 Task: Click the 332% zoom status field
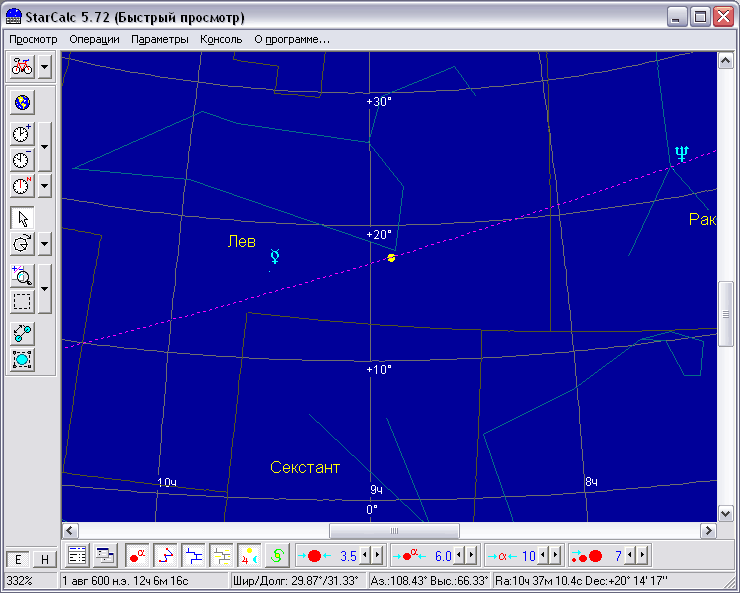[x=31, y=581]
